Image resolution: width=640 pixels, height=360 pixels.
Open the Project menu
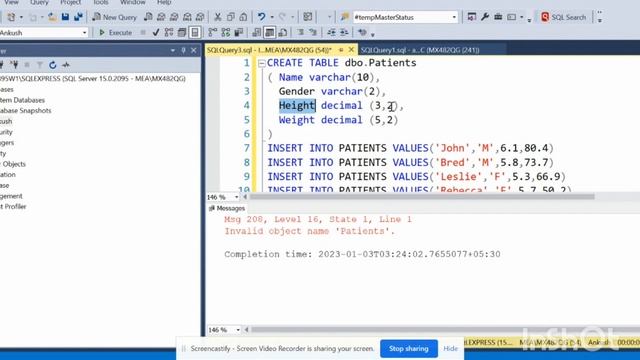point(70,2)
